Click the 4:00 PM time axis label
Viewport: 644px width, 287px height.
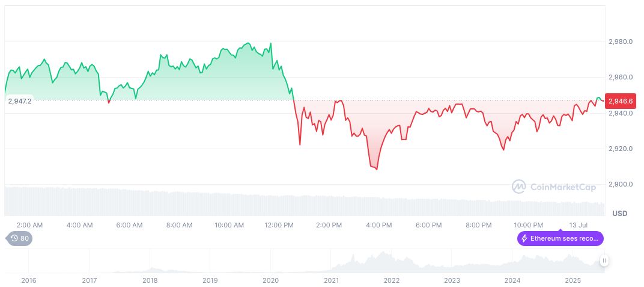pos(378,225)
